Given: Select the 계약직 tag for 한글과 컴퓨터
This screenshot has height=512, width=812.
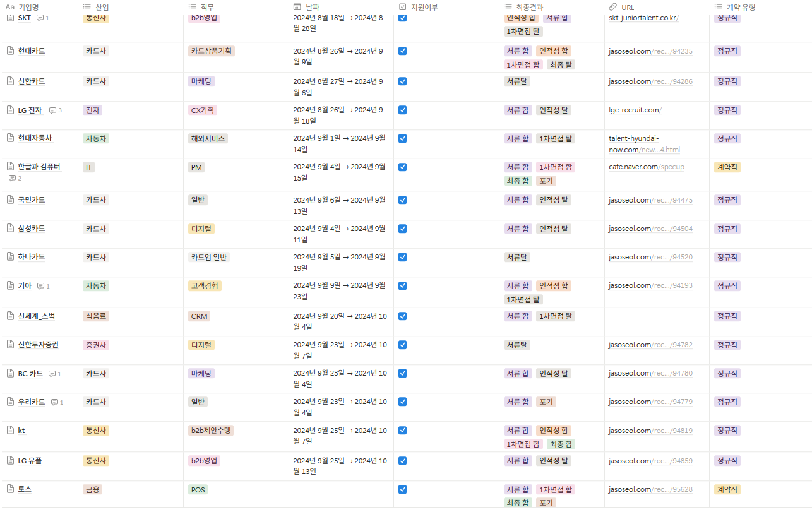Looking at the screenshot, I should (727, 167).
